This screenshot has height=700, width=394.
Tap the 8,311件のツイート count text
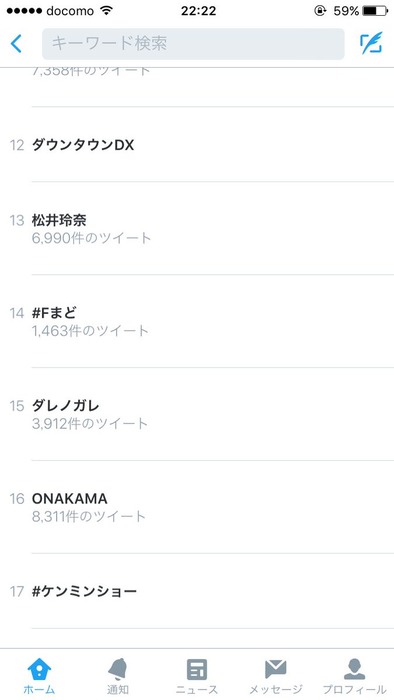point(89,517)
